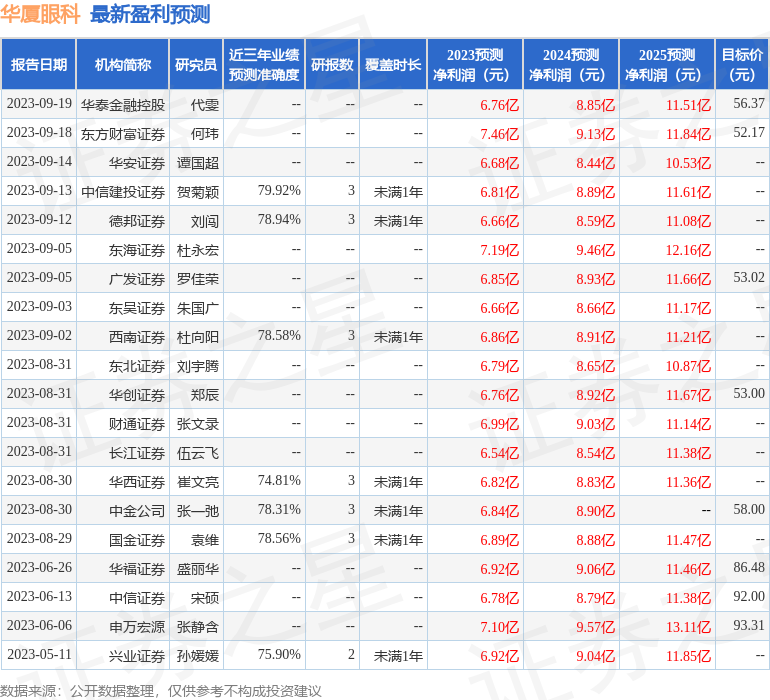Click the 研报数 column header

click(x=332, y=65)
